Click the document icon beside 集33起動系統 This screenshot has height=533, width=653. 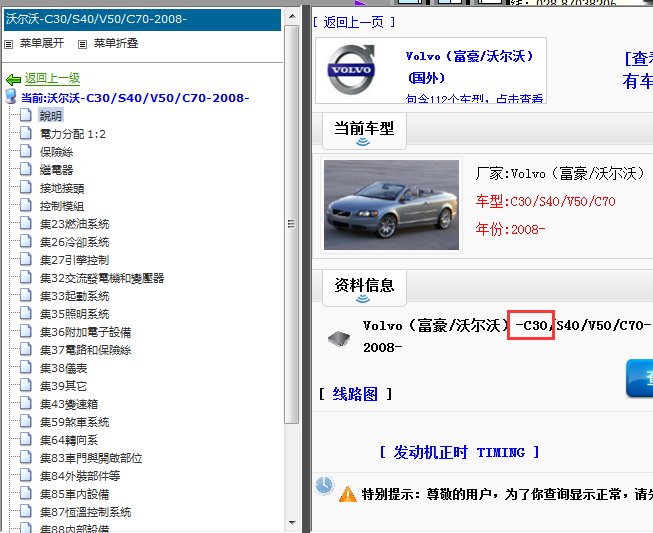click(x=26, y=295)
